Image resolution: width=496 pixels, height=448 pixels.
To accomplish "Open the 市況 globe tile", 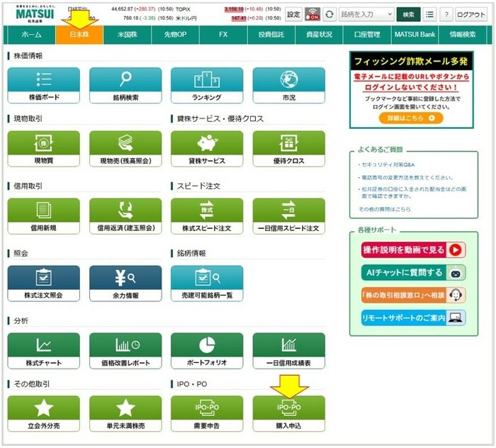I will click(x=289, y=85).
